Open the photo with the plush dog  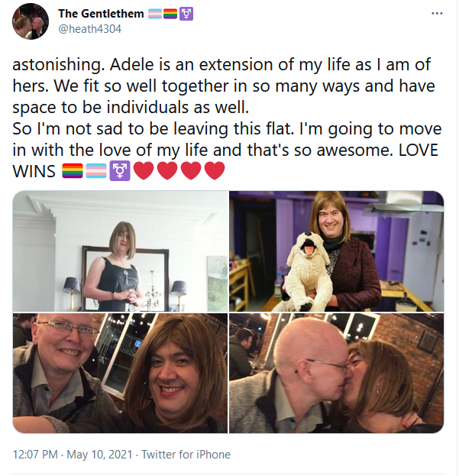pyautogui.click(x=337, y=251)
